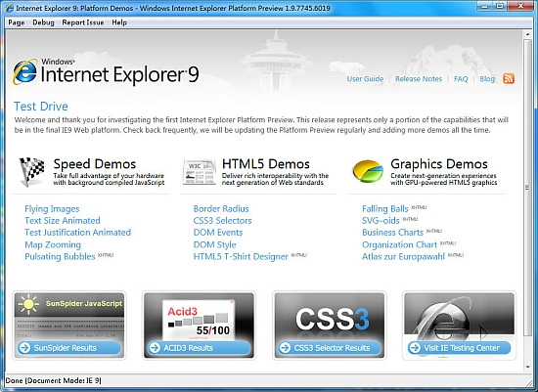The width and height of the screenshot is (538, 392).
Task: Click the checkered flag Speed Demos icon
Action: pos(32,171)
